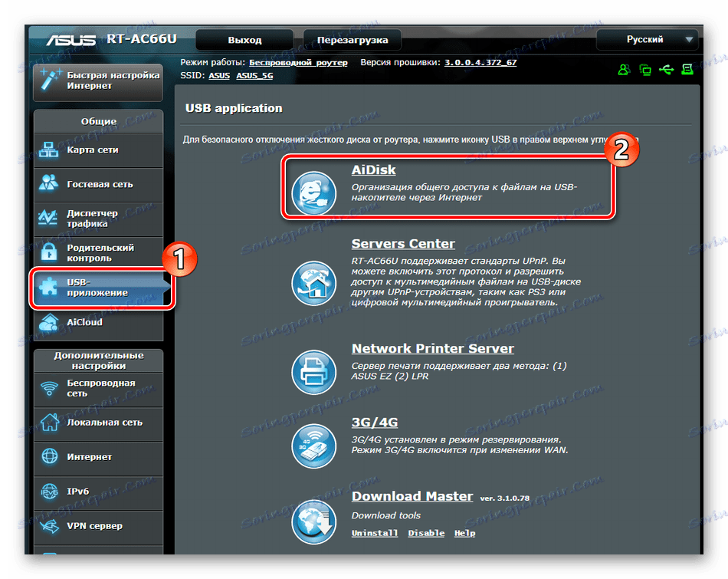This screenshot has width=728, height=579.
Task: Open Интернет settings in sidebar
Action: click(x=98, y=457)
